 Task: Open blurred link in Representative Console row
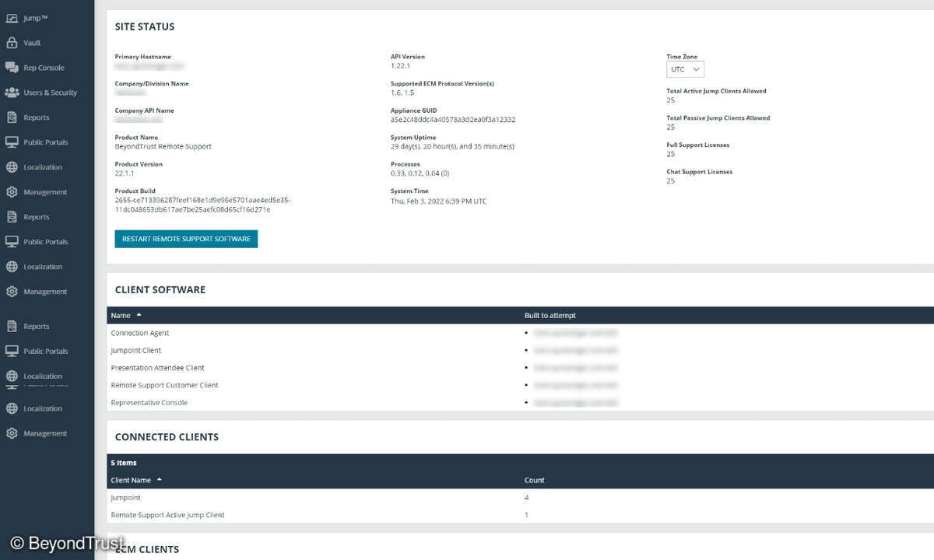click(575, 403)
